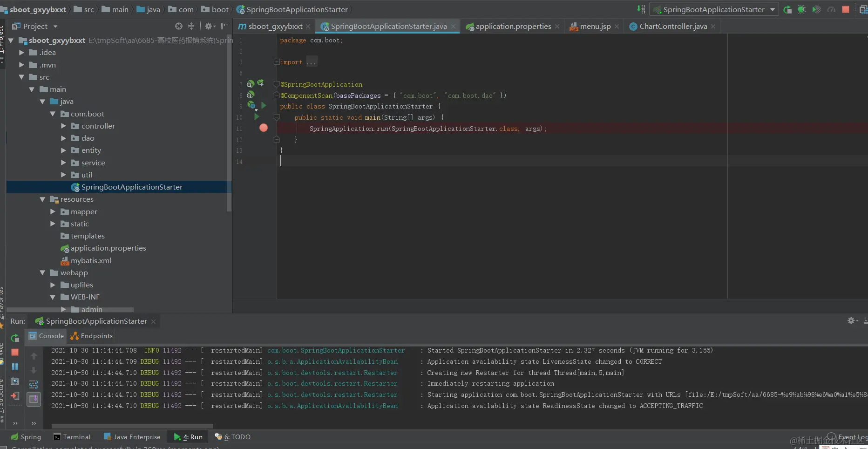Stop the application from the top toolbar

(x=846, y=9)
